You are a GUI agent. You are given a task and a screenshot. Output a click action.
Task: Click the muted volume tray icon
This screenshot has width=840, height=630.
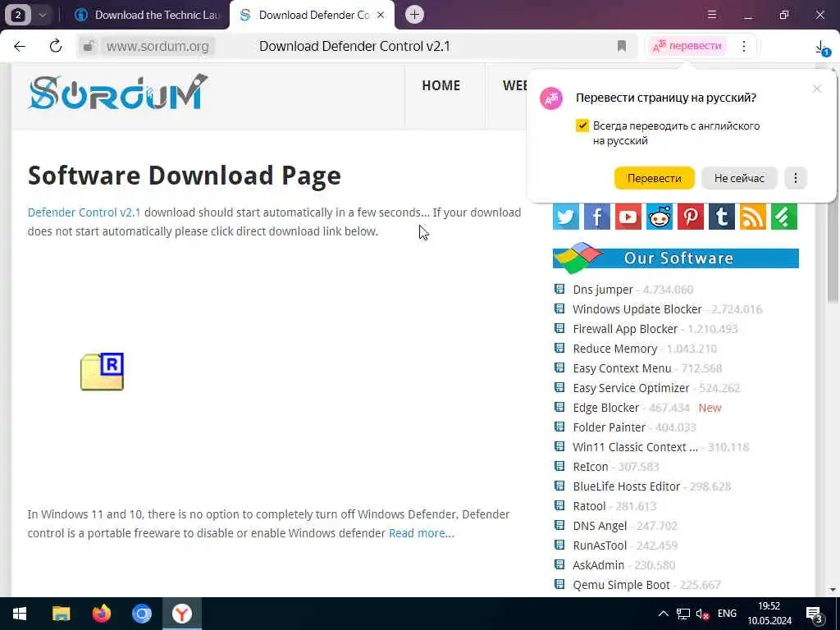click(x=702, y=614)
